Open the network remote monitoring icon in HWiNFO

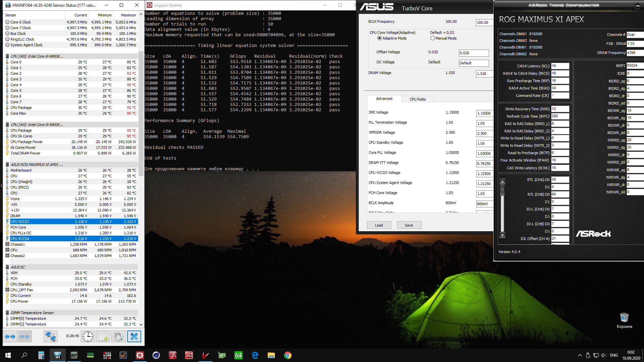pos(51,336)
